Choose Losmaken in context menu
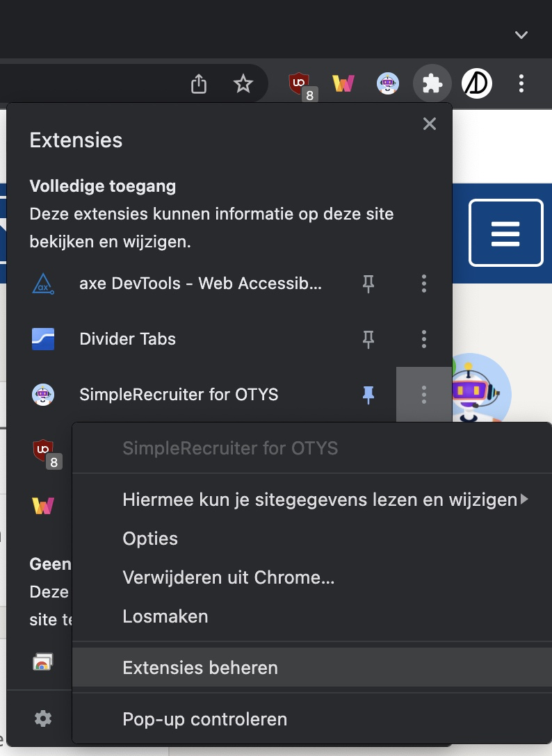This screenshot has height=756, width=552. click(x=311, y=616)
